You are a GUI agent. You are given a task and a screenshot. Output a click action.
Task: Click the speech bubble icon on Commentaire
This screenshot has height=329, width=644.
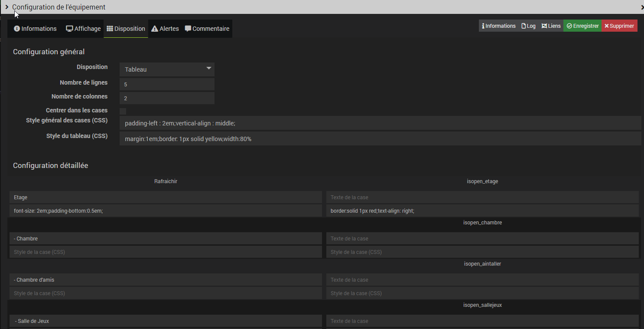pyautogui.click(x=188, y=29)
